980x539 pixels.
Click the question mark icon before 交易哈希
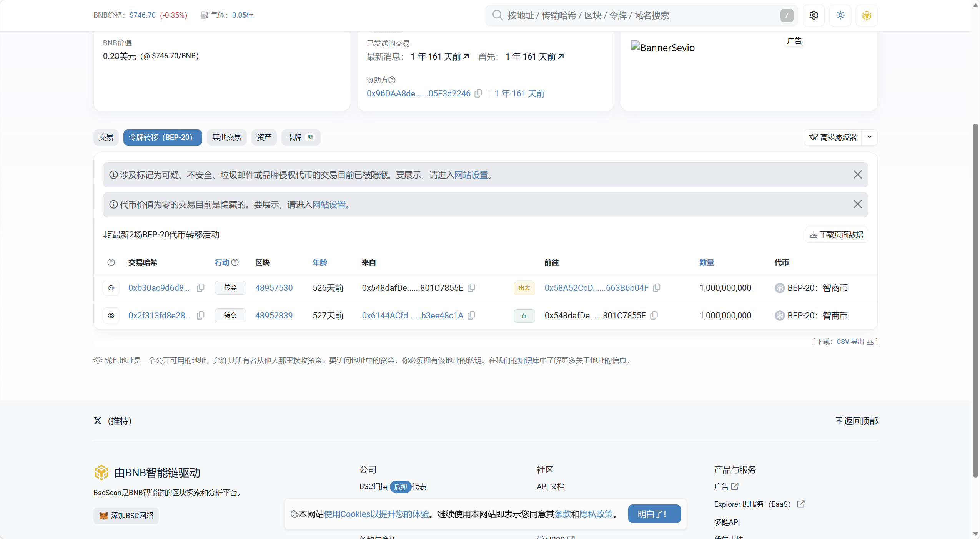click(111, 262)
